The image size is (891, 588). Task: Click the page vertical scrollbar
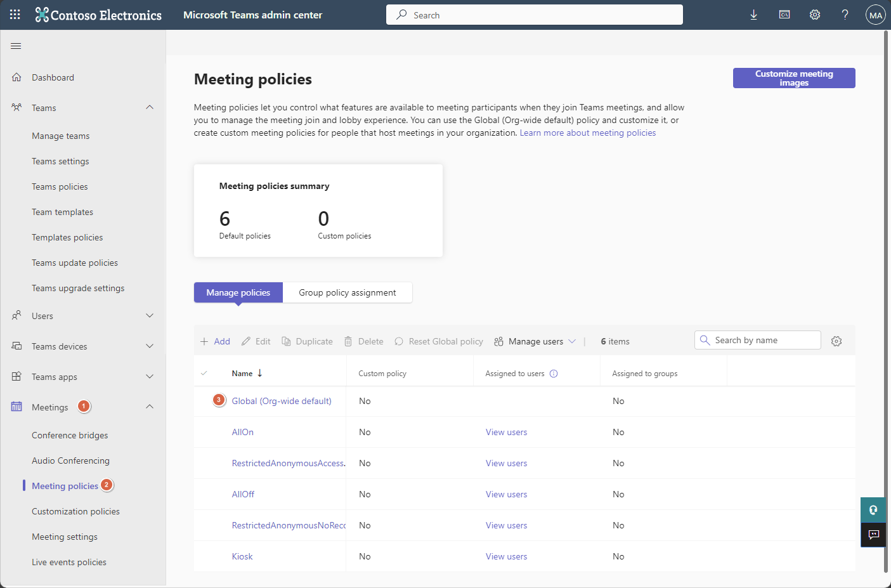click(886, 301)
